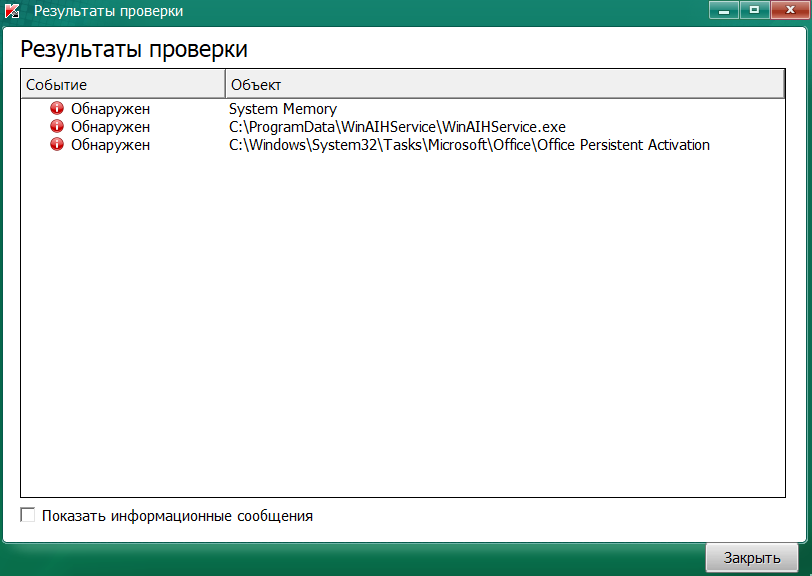Image resolution: width=812 pixels, height=576 pixels.
Task: Click 'Обнаружен' in the WinAIHService.exe row
Action: (110, 127)
